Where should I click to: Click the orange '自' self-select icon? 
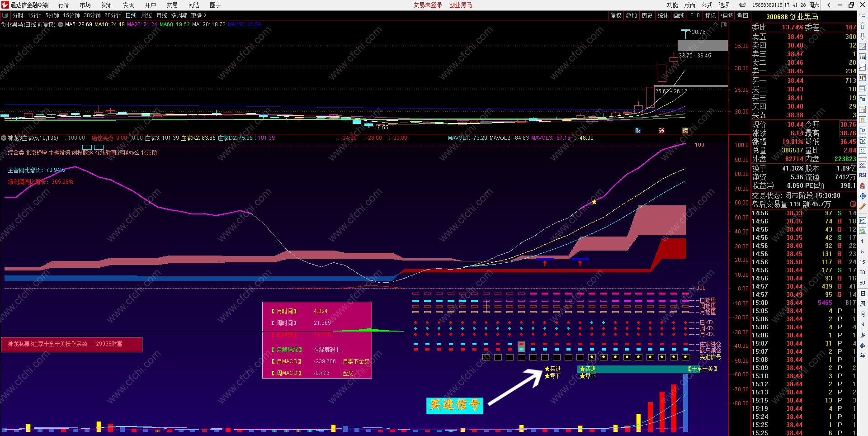[x=863, y=120]
